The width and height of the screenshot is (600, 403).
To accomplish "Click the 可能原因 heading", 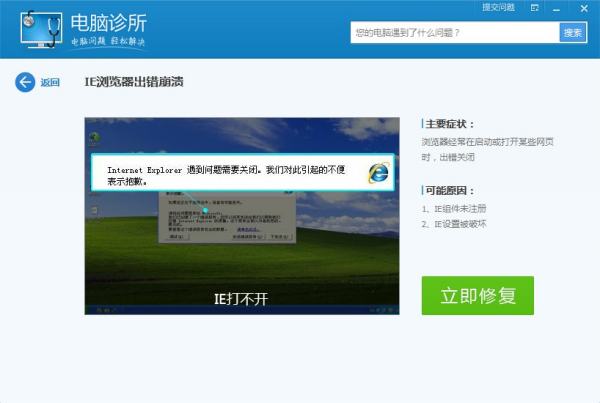I will click(x=450, y=190).
